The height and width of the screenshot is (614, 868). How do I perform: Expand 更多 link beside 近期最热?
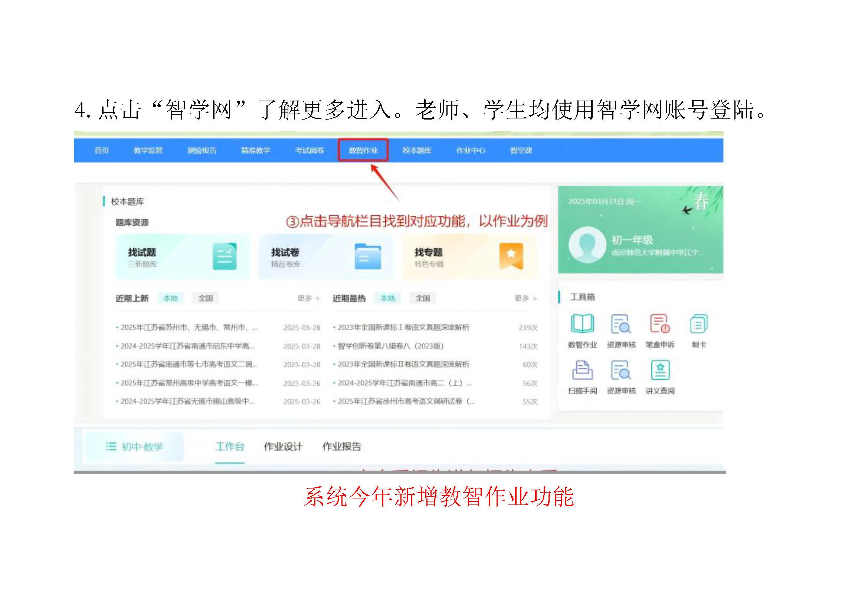(525, 298)
